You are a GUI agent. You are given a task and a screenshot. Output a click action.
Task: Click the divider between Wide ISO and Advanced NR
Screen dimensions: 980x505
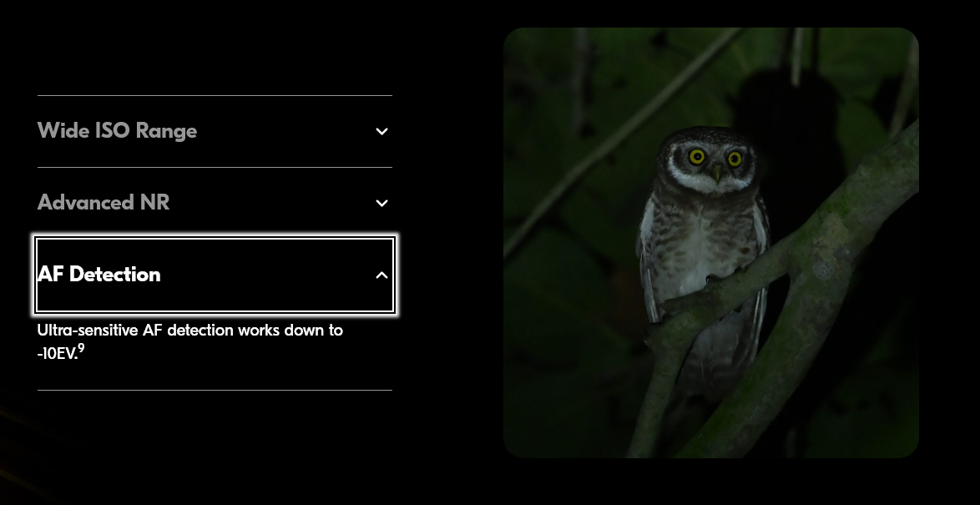coord(215,167)
